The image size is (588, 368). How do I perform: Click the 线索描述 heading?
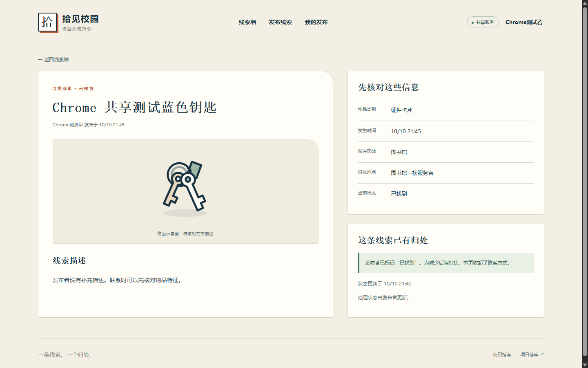point(69,260)
